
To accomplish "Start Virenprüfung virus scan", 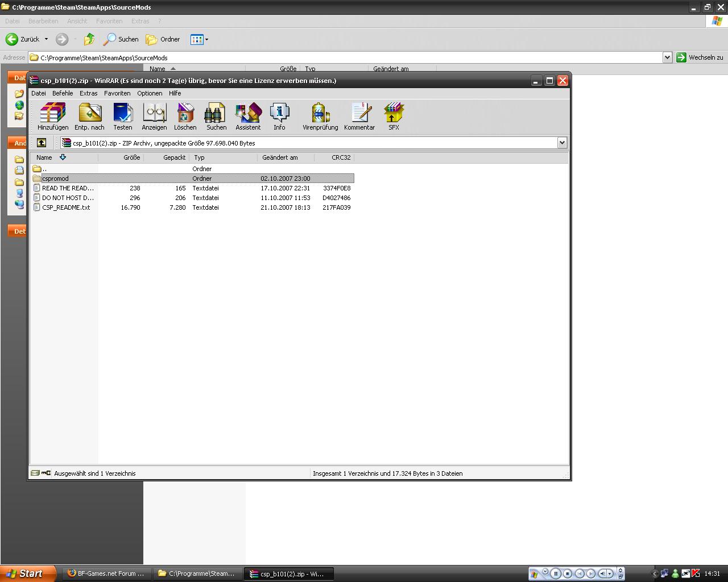I will coord(320,117).
